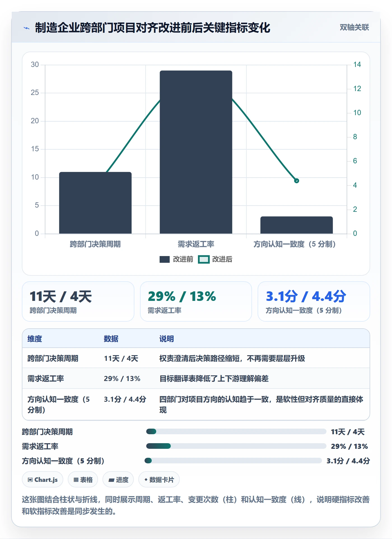
Task: Click the 跨部门决策周期 progress bar
Action: (236, 431)
